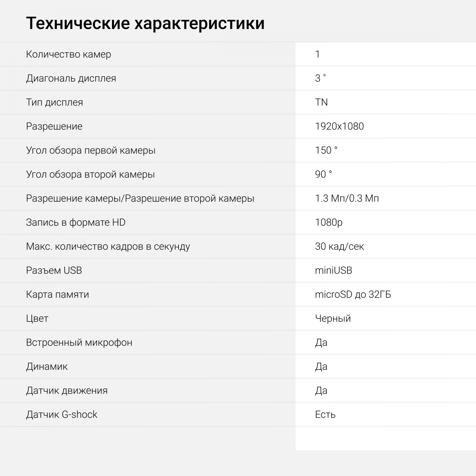Click the 'Да' value for 'Динамик'

pyautogui.click(x=321, y=367)
